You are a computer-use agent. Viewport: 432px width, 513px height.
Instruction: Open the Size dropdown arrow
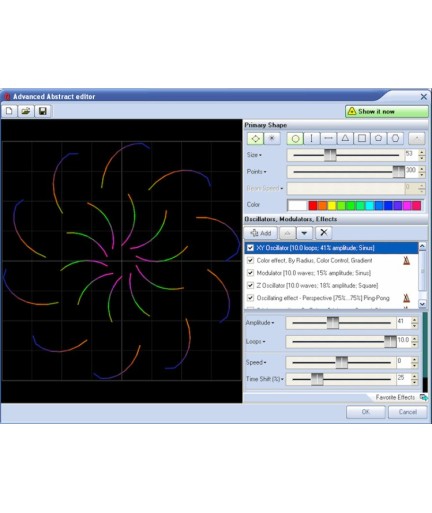[x=260, y=155]
